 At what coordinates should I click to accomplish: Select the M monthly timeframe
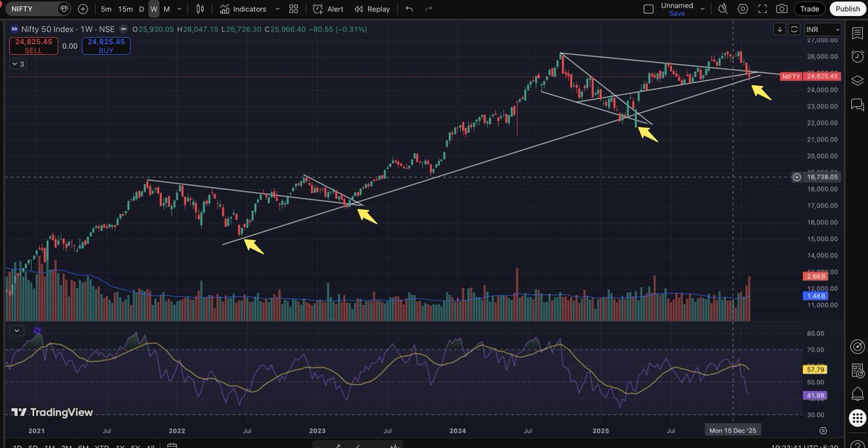click(x=167, y=9)
